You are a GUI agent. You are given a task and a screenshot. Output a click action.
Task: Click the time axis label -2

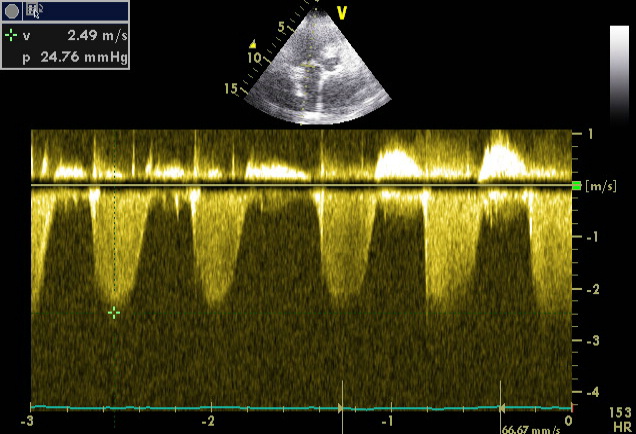tap(208, 421)
